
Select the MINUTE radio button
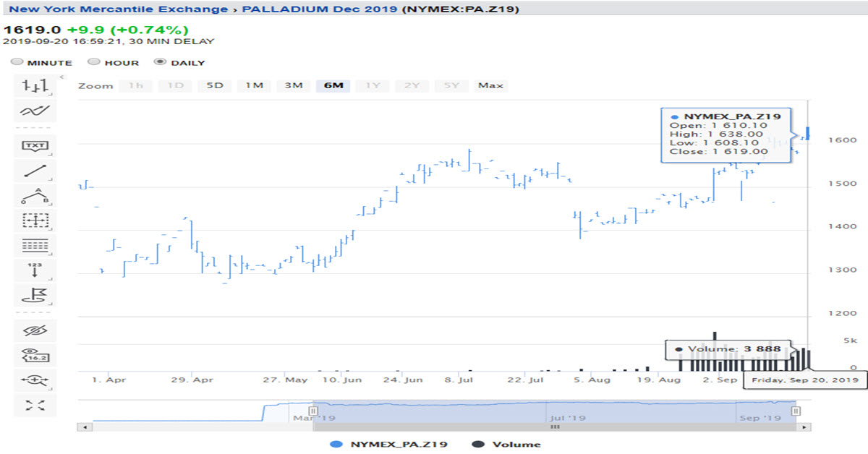(x=17, y=62)
